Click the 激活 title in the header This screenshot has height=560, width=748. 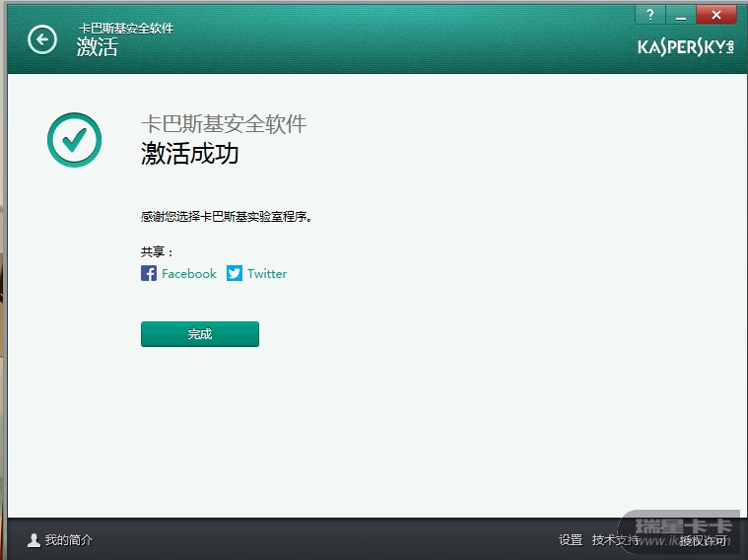pos(98,47)
